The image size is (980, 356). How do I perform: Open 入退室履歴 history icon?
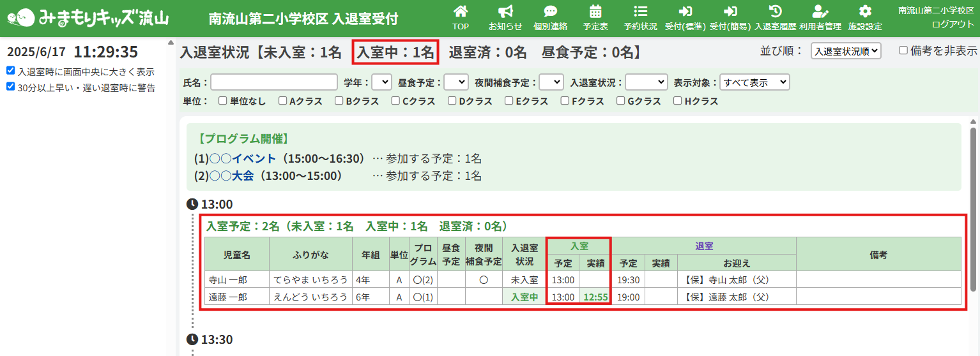pyautogui.click(x=775, y=11)
